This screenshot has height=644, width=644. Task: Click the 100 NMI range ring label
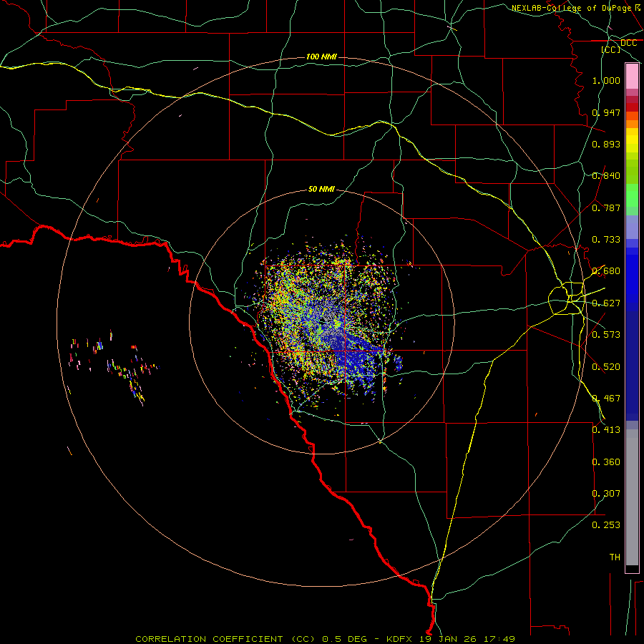pyautogui.click(x=321, y=57)
